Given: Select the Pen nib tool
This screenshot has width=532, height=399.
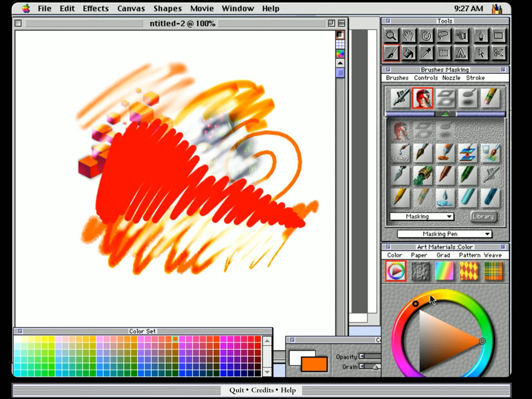Looking at the screenshot, I should tap(481, 36).
